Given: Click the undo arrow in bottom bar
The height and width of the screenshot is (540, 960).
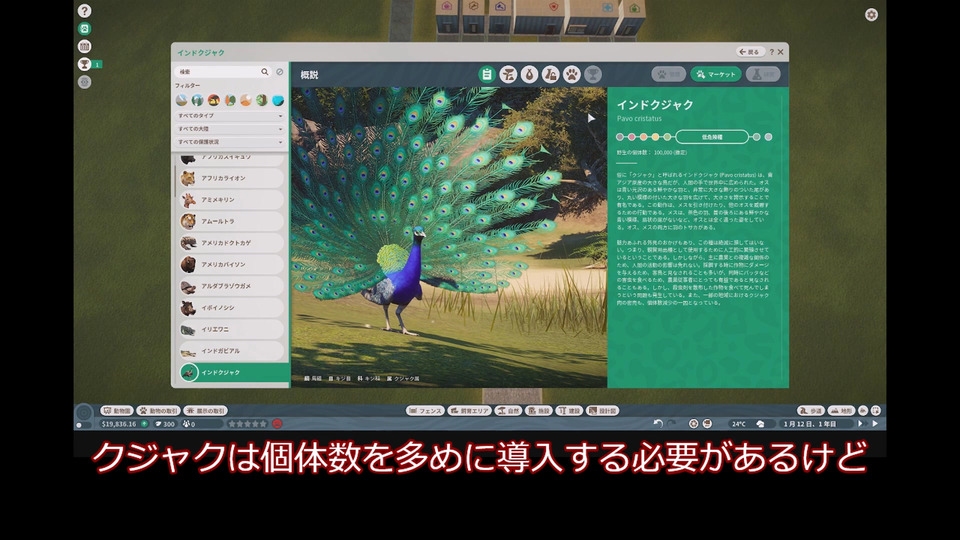Looking at the screenshot, I should [x=658, y=424].
